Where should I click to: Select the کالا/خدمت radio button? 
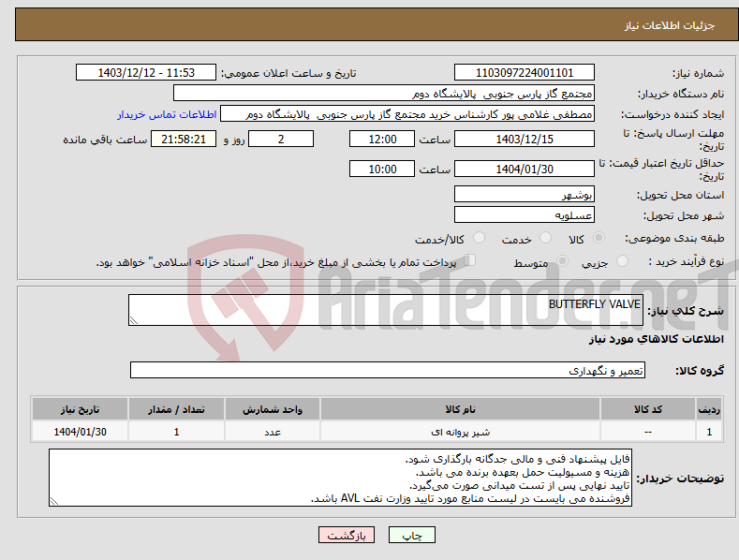coord(479,238)
